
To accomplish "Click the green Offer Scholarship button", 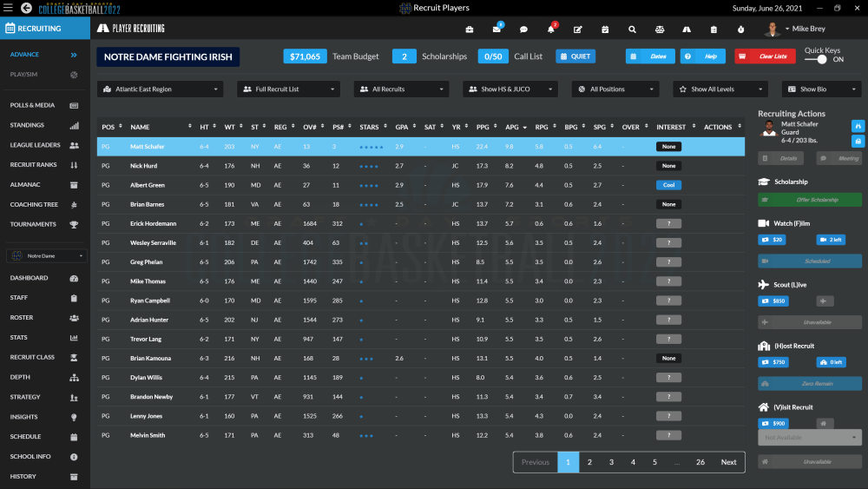I will 810,200.
